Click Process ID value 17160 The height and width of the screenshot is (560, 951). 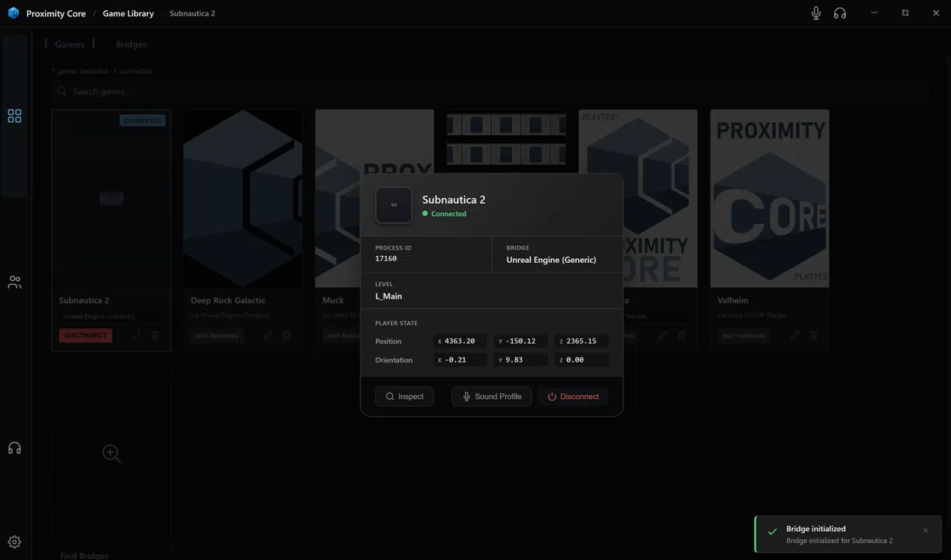386,259
